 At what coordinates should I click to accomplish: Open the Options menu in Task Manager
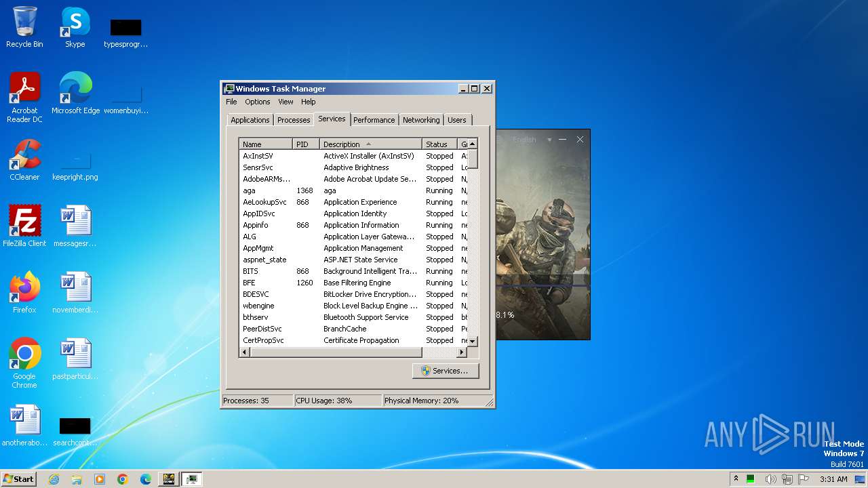click(258, 102)
